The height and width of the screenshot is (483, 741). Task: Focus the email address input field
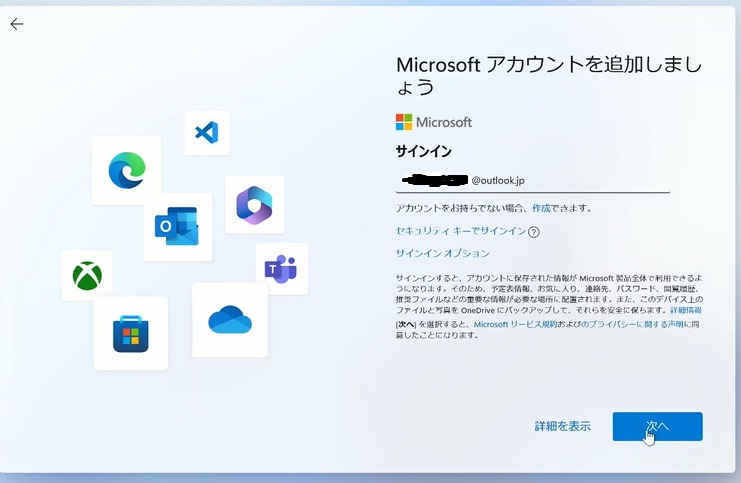tap(533, 181)
